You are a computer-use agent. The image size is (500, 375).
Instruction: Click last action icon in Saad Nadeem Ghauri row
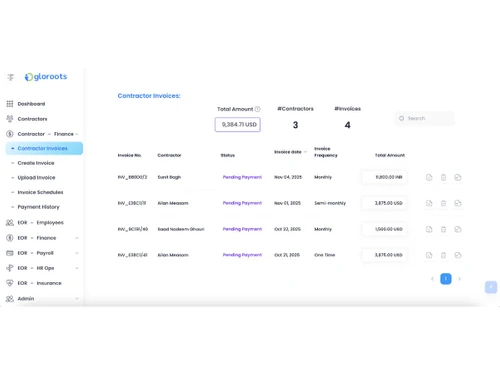(458, 229)
